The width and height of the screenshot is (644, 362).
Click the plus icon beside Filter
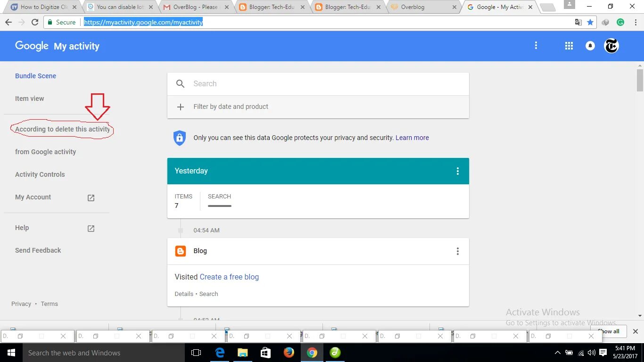coord(180,107)
